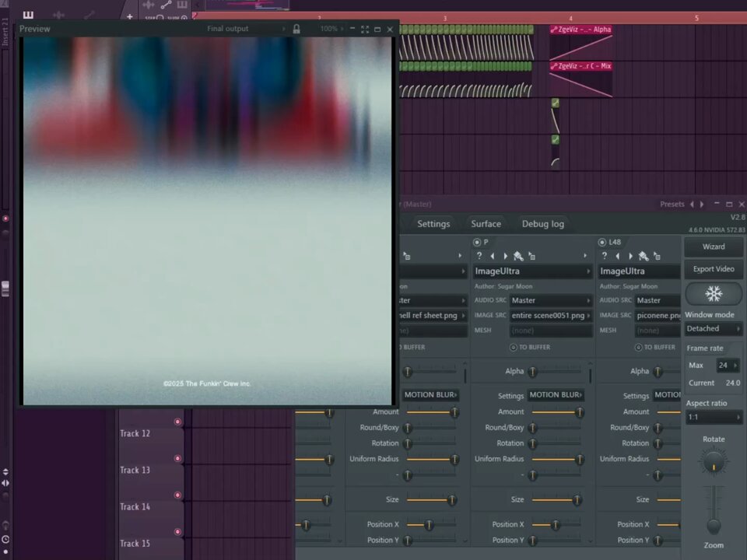This screenshot has height=560, width=747.
Task: Go to next preset with right arrow
Action: [702, 205]
